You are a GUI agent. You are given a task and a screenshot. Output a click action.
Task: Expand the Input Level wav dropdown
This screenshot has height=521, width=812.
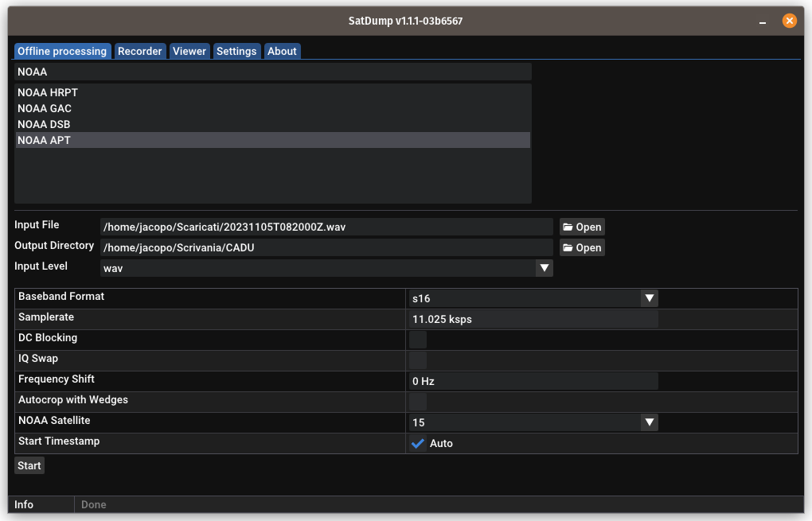[x=326, y=268]
